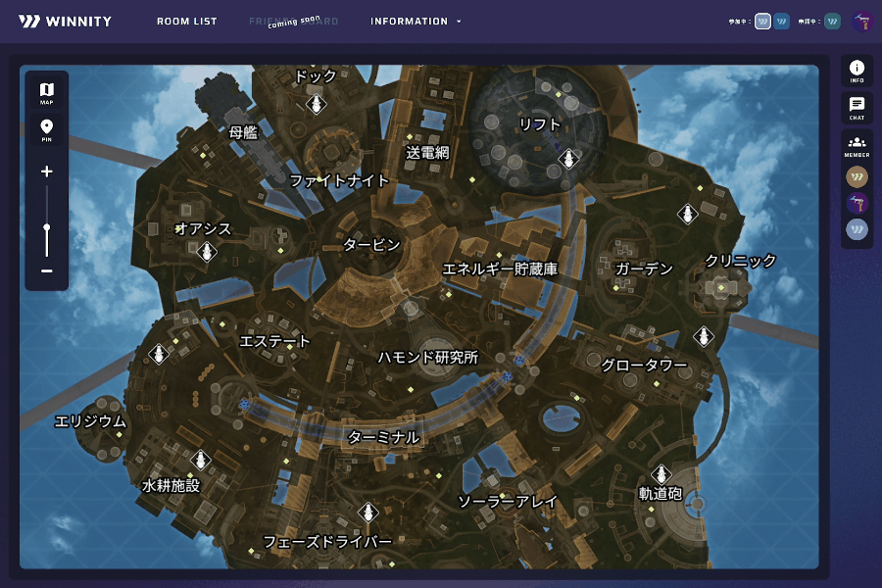This screenshot has height=588, width=882.
Task: Select the pending request room badge
Action: (x=832, y=21)
